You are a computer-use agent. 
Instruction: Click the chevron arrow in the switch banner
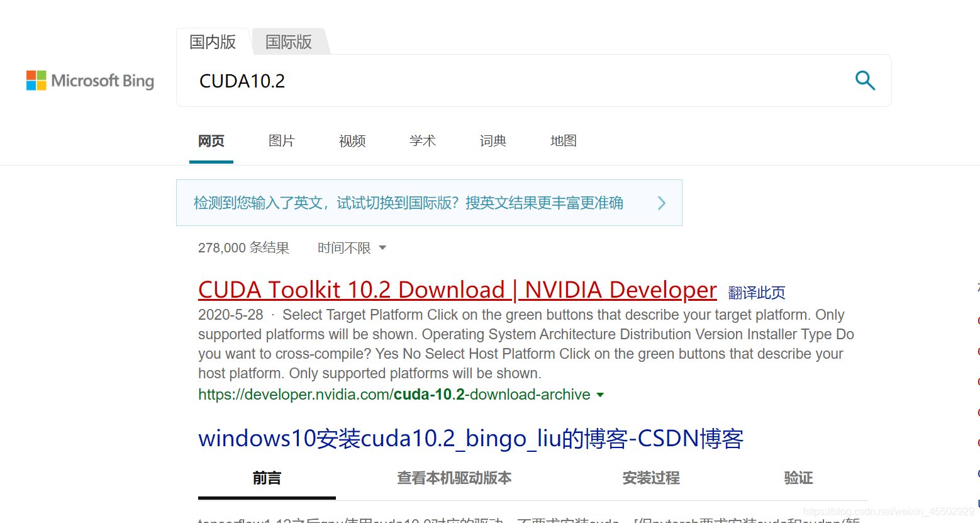pos(662,203)
